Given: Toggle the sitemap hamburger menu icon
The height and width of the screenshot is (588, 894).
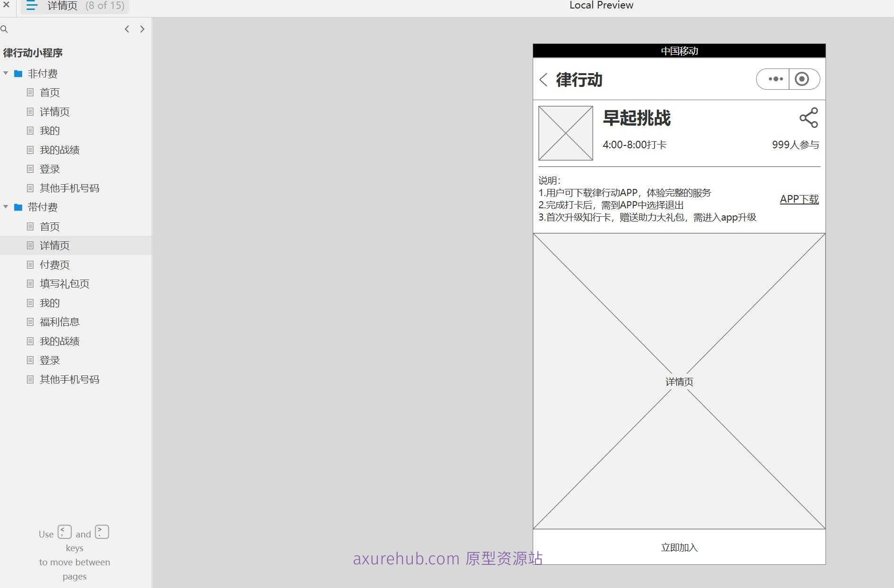Looking at the screenshot, I should point(32,5).
